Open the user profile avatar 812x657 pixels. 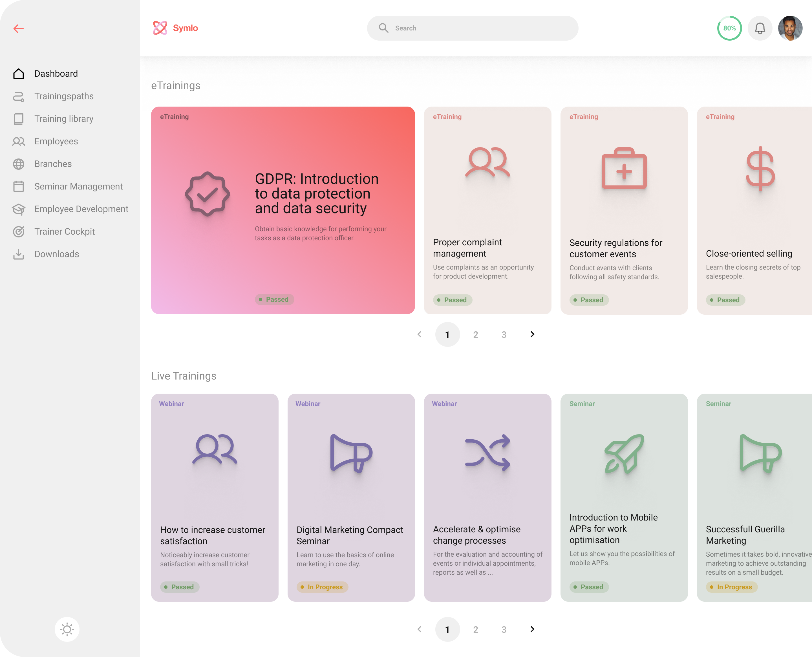click(x=790, y=28)
